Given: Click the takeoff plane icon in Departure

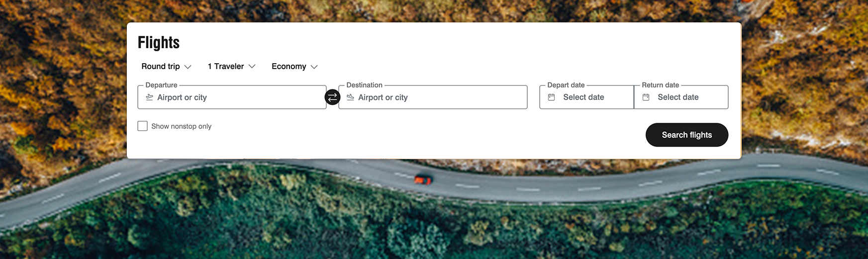Looking at the screenshot, I should click(149, 97).
